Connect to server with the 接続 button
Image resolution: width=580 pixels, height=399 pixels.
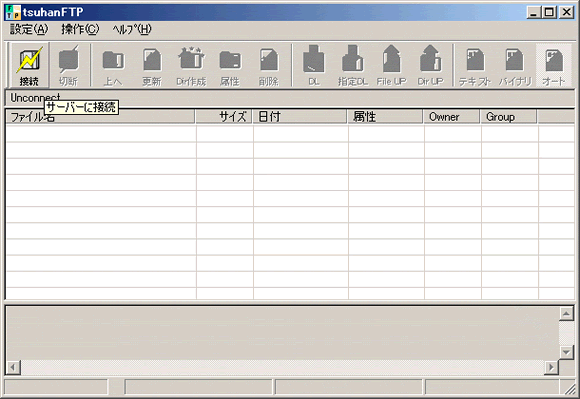(x=29, y=65)
